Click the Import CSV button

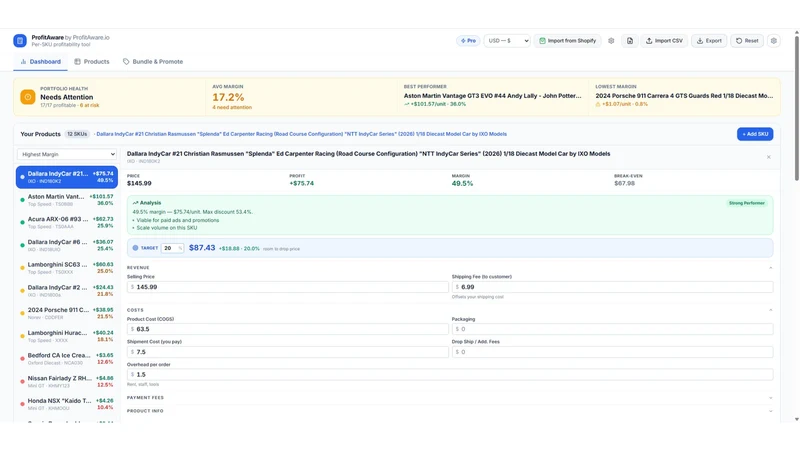(x=664, y=41)
